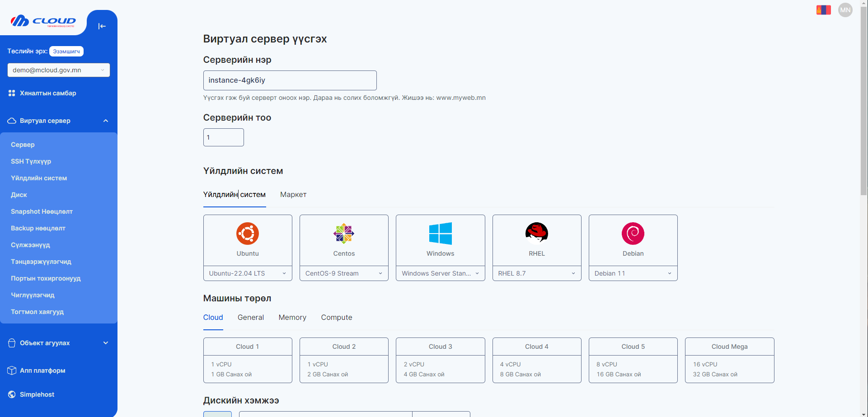The width and height of the screenshot is (868, 417).
Task: Select the Cloud 3 machine plan
Action: click(440, 360)
